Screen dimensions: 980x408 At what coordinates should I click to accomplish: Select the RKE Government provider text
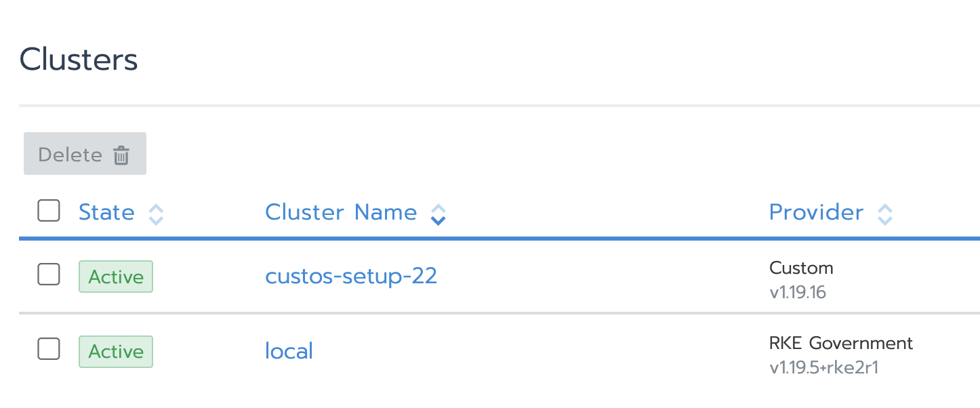[841, 343]
